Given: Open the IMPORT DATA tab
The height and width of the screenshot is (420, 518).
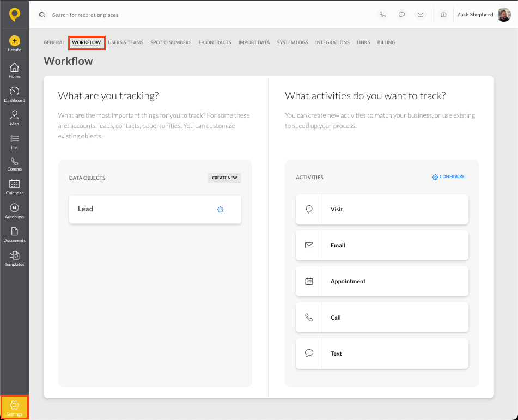Looking at the screenshot, I should point(254,42).
